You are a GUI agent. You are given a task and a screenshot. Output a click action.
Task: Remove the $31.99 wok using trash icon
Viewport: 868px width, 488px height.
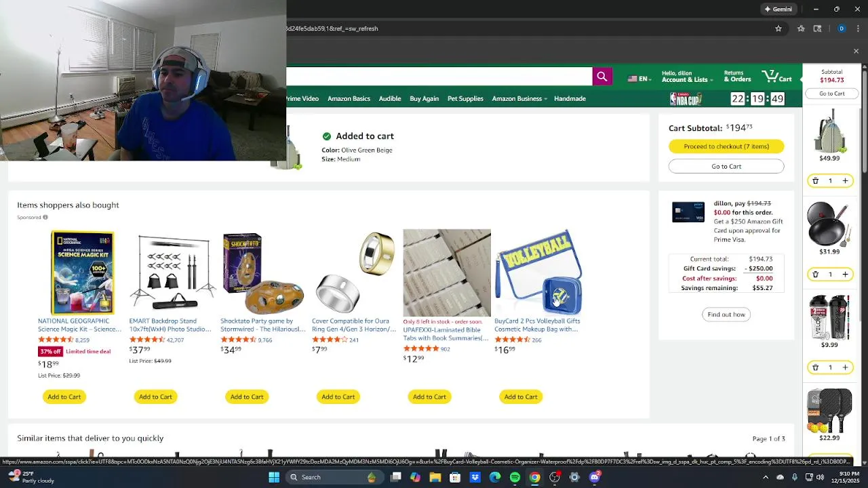pyautogui.click(x=815, y=274)
